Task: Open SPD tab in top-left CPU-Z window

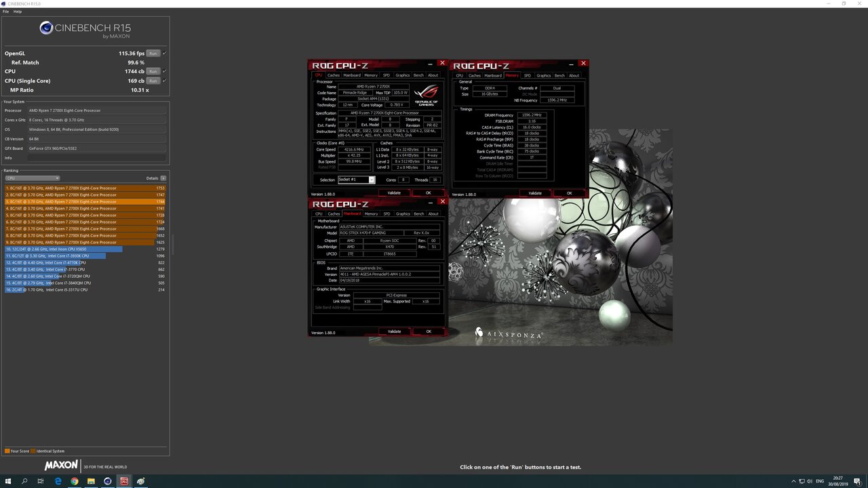Action: pyautogui.click(x=387, y=75)
